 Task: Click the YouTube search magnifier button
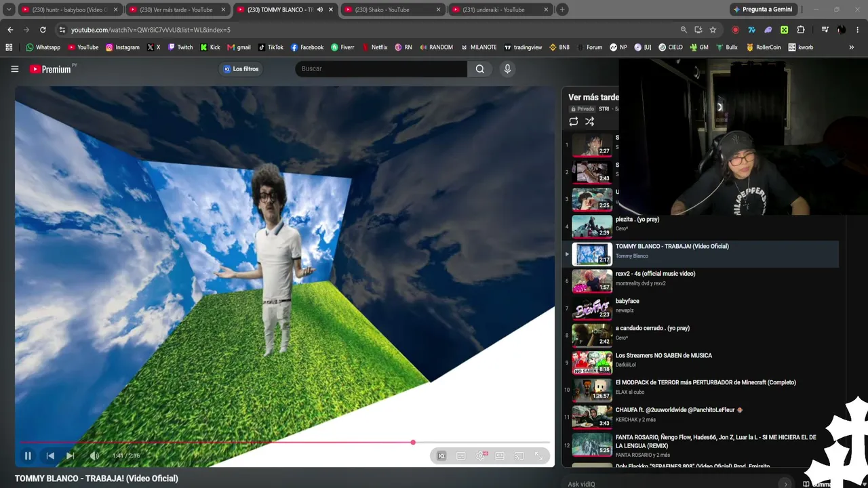(x=480, y=68)
